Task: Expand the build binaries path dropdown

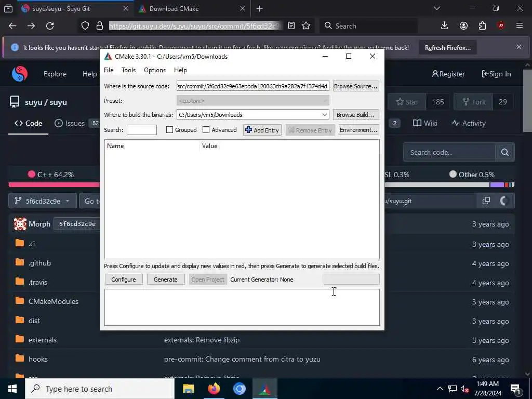Action: pos(325,115)
